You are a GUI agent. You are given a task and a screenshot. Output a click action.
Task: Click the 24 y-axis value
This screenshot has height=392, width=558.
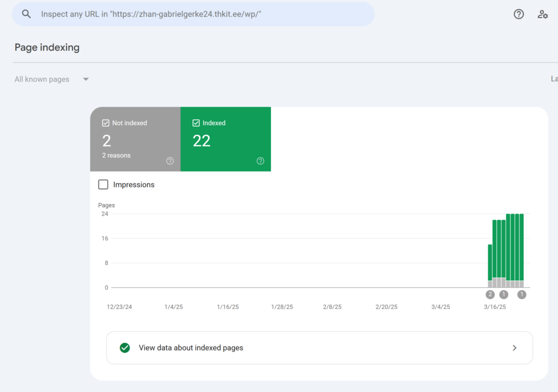(105, 214)
